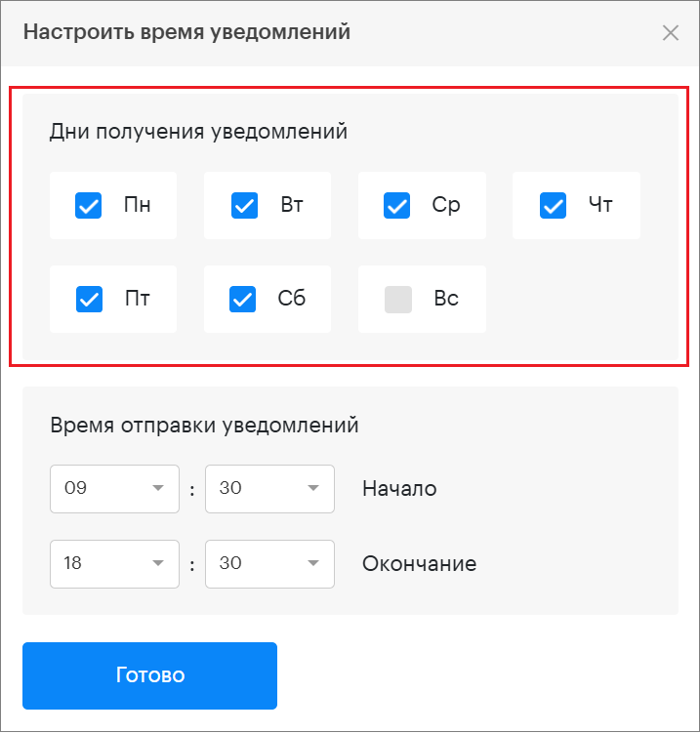The height and width of the screenshot is (733, 700).
Task: Disable the Ср (Wednesday) checkbox
Action: point(397,205)
